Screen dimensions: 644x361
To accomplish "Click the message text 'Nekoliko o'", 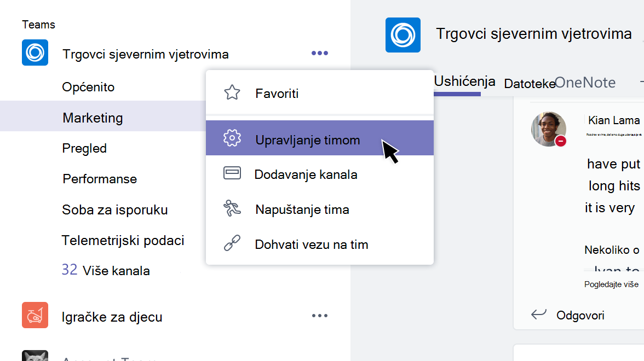I will click(x=612, y=250).
